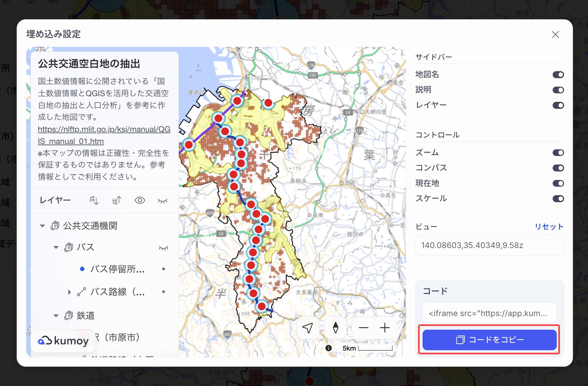Screen dimensions: 588x386
Task: Collapse the バス layer group
Action: tap(56, 247)
